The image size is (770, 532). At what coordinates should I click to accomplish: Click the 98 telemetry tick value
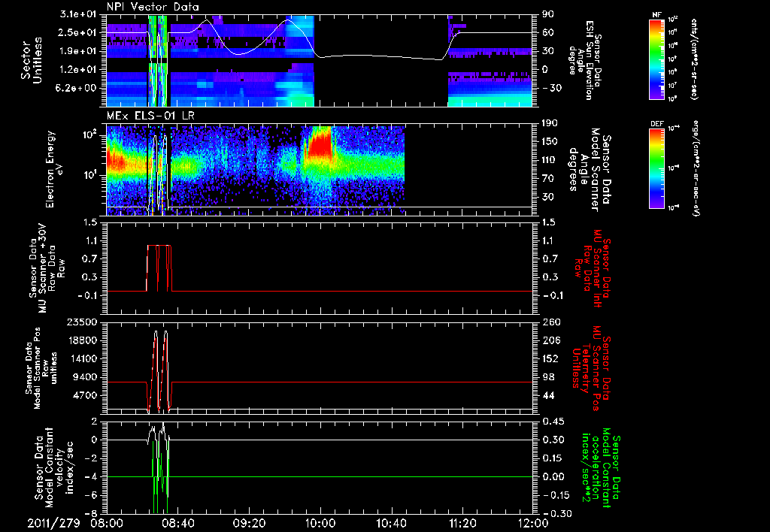pyautogui.click(x=547, y=377)
